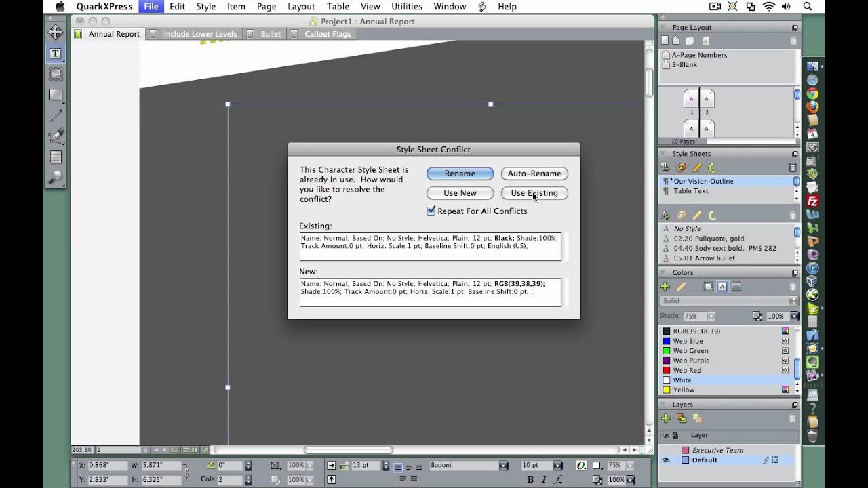Add new color with plus icon
The width and height of the screenshot is (868, 488).
pyautogui.click(x=665, y=287)
